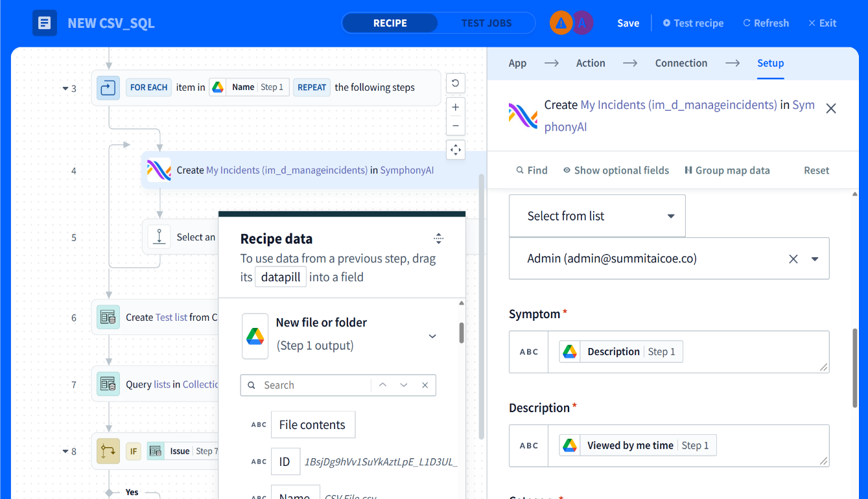This screenshot has height=499, width=868.
Task: Click Group map data
Action: (727, 170)
